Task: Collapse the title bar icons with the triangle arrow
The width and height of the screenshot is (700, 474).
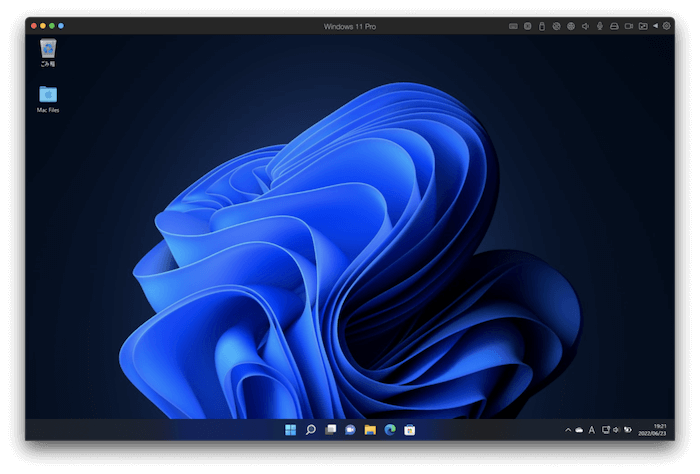Action: pos(655,26)
